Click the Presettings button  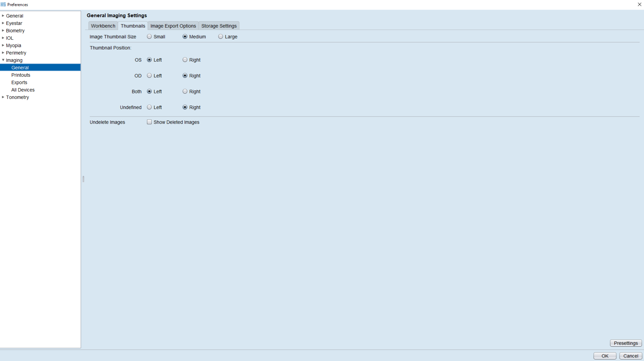[x=625, y=343]
